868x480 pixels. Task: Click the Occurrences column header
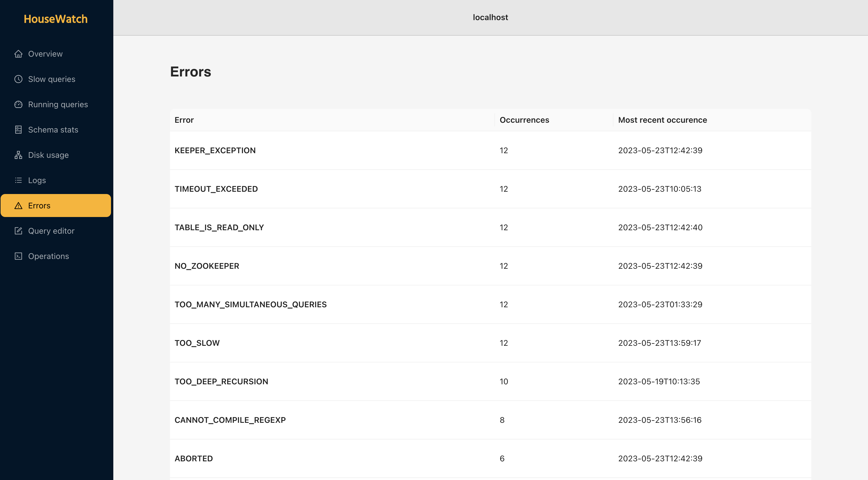524,120
